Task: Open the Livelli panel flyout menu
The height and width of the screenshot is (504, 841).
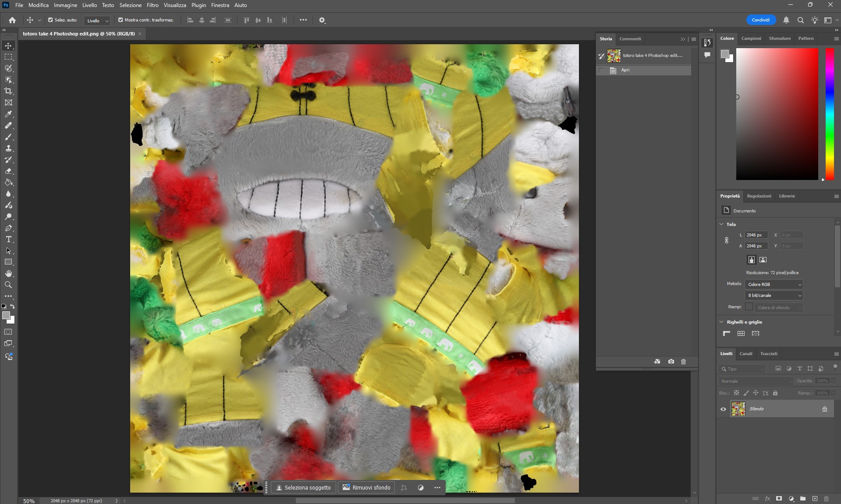Action: [x=836, y=354]
